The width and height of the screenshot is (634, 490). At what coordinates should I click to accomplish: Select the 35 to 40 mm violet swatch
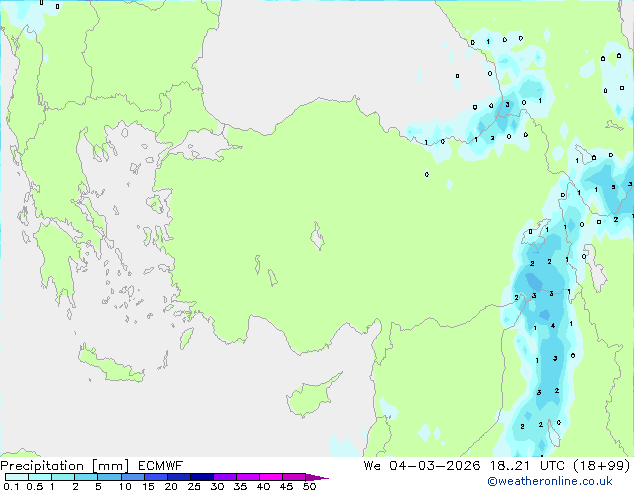247,477
